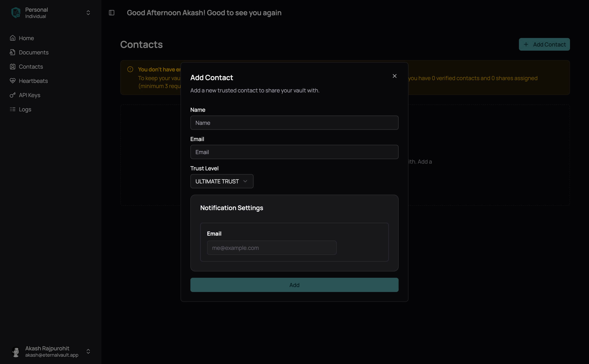Open the Personal workspace switcher chevrons
The height and width of the screenshot is (364, 589).
(88, 12)
